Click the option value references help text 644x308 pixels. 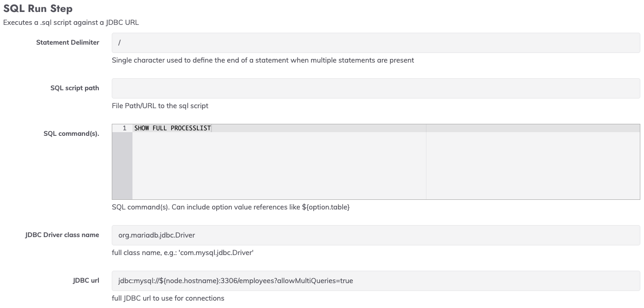(x=230, y=207)
